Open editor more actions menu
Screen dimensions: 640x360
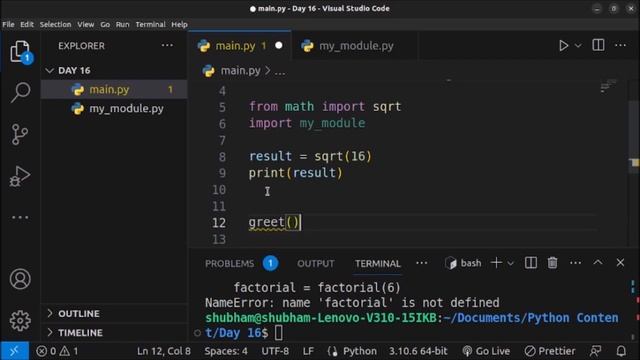[x=620, y=45]
